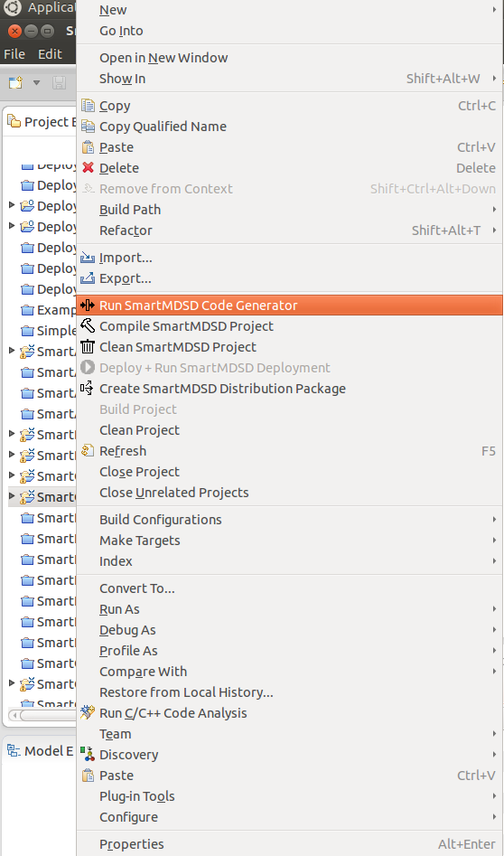Open the Team submenu
The image size is (504, 856).
[289, 734]
